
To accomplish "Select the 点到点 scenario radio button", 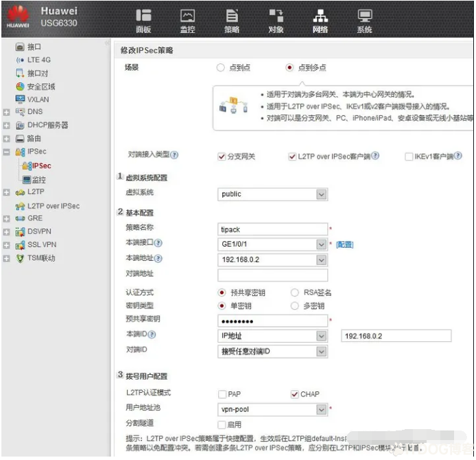I will [220, 67].
